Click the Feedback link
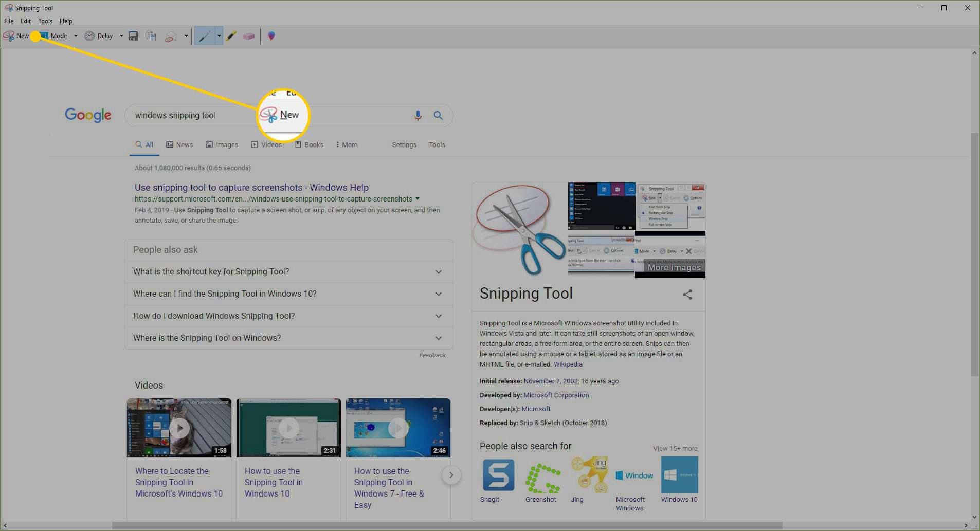 click(432, 355)
